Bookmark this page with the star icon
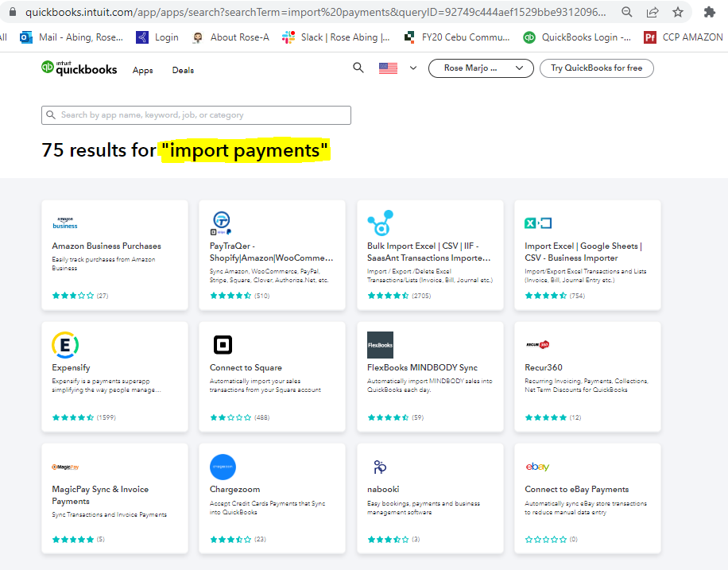Viewport: 728px width, 570px height. pyautogui.click(x=678, y=13)
